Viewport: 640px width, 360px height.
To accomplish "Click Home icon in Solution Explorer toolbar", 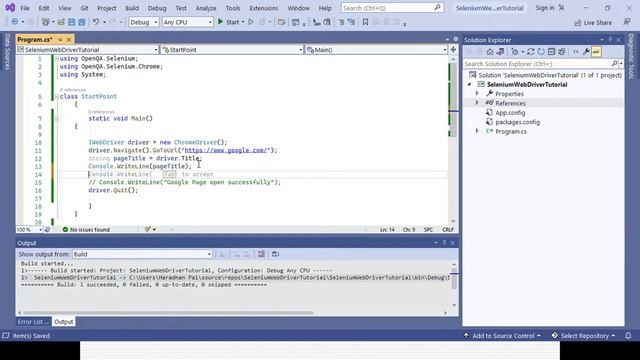I will point(490,52).
